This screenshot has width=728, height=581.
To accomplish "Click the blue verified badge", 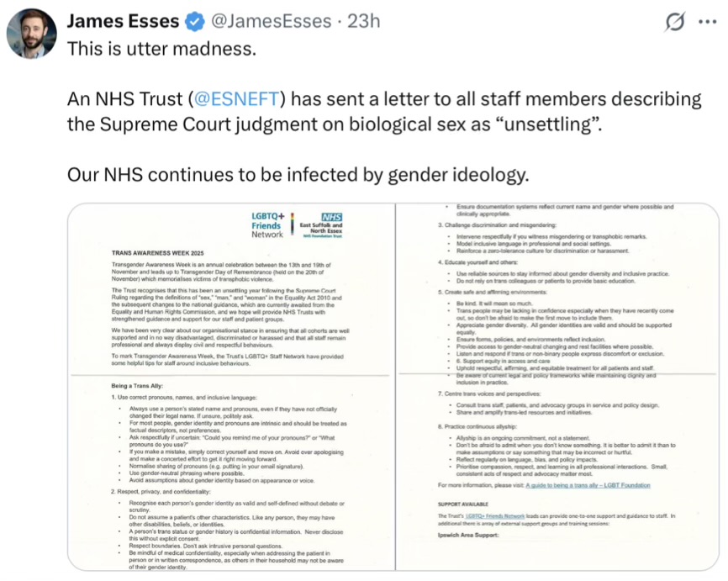I will click(x=193, y=21).
